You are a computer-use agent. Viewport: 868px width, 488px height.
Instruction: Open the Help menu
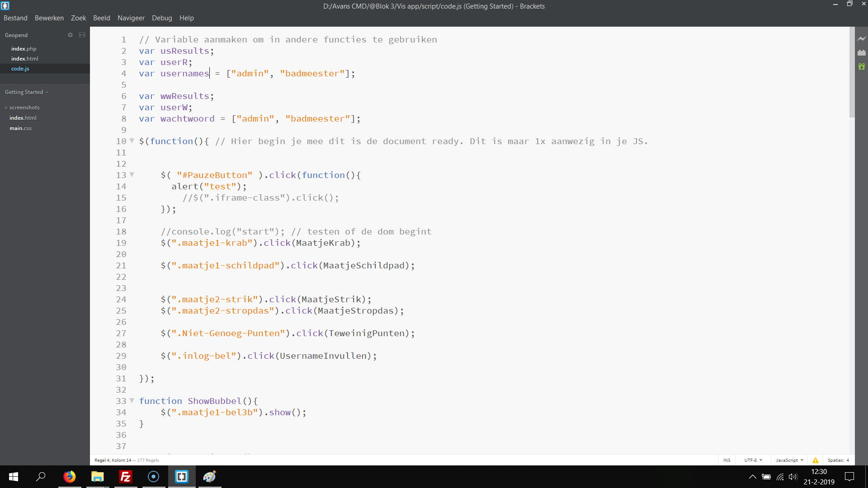[x=186, y=18]
